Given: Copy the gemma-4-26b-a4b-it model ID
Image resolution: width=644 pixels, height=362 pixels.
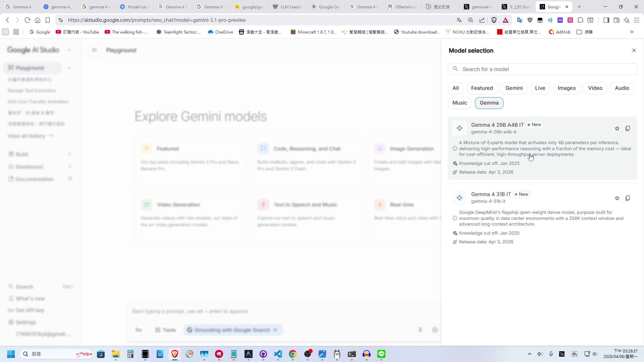Looking at the screenshot, I should [x=628, y=128].
